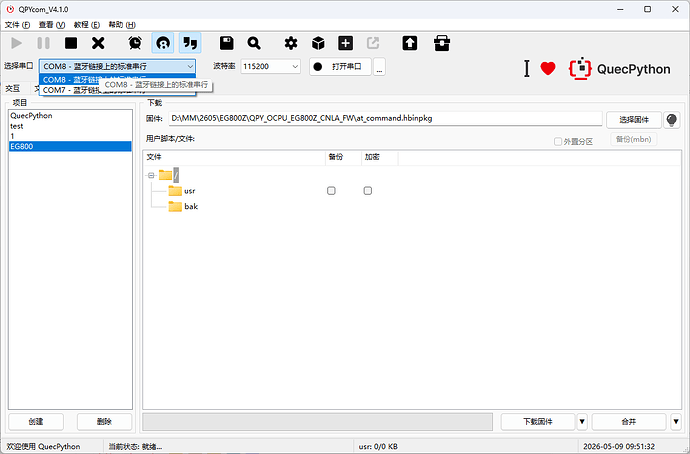690x454 pixels.
Task: Open the 查看 menu
Action: [52, 25]
